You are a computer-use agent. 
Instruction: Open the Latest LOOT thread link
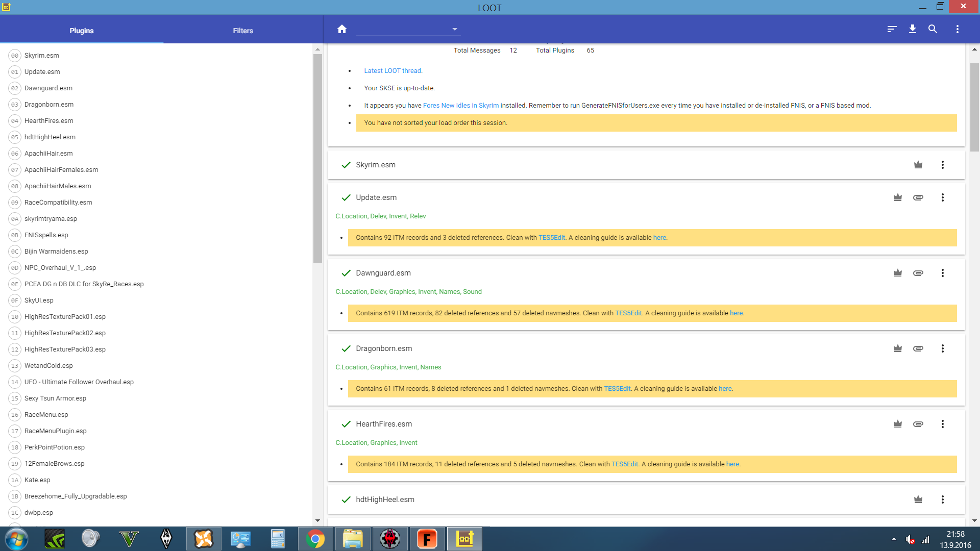tap(393, 71)
